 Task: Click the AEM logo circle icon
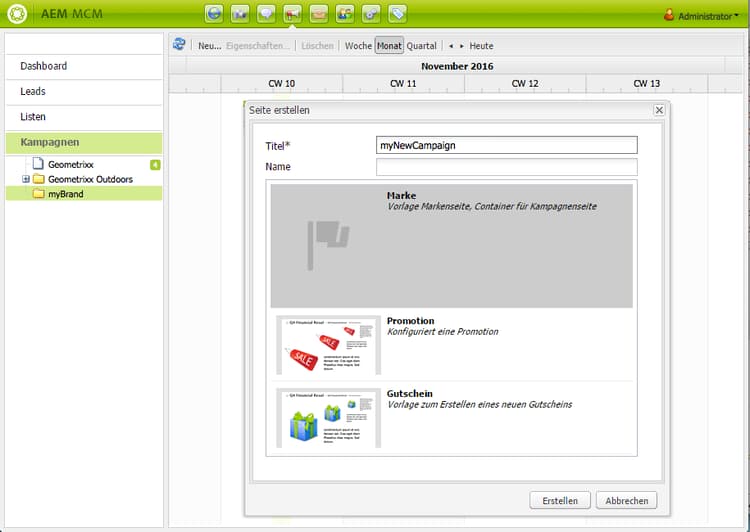pos(17,13)
